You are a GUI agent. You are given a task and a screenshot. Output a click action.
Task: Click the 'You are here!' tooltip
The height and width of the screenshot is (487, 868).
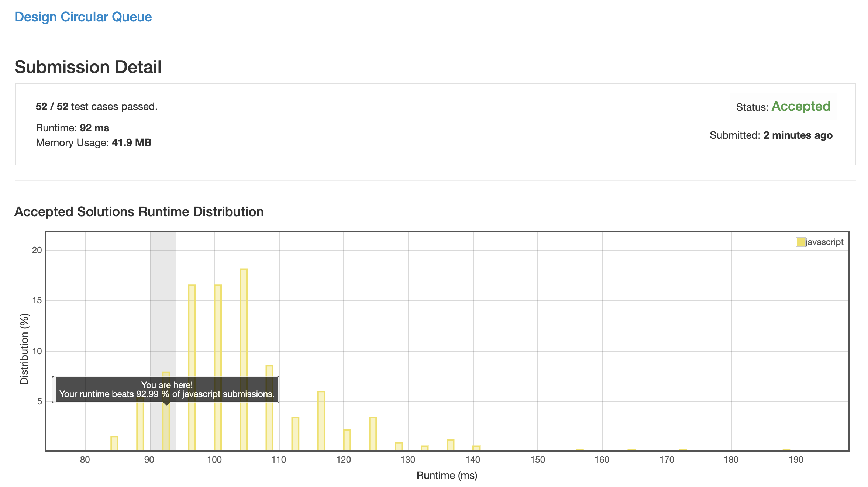[167, 390]
